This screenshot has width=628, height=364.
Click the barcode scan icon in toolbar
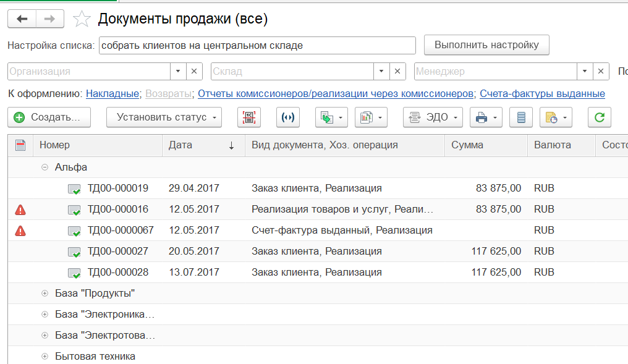coord(249,117)
